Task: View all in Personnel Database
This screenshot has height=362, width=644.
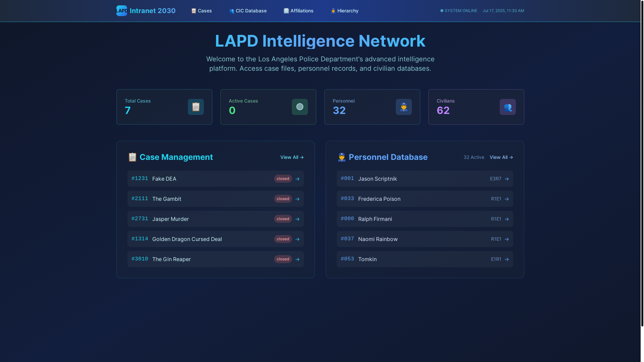Action: click(x=501, y=157)
